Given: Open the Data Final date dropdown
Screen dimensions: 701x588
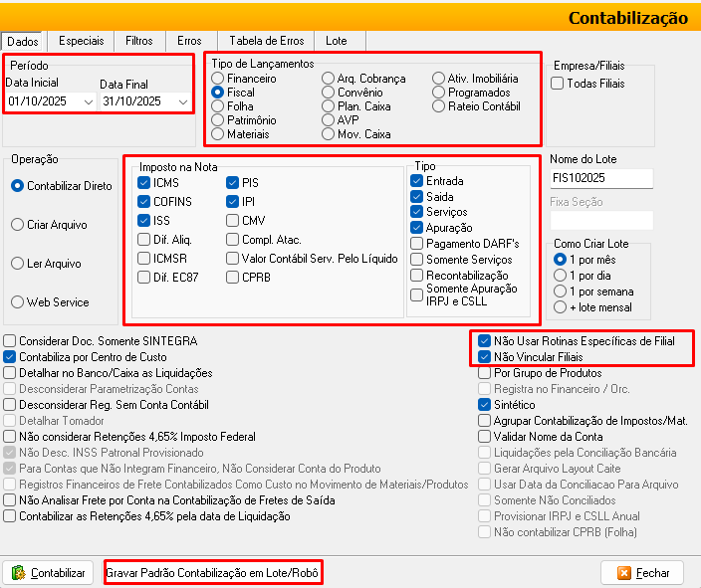Looking at the screenshot, I should (x=183, y=101).
